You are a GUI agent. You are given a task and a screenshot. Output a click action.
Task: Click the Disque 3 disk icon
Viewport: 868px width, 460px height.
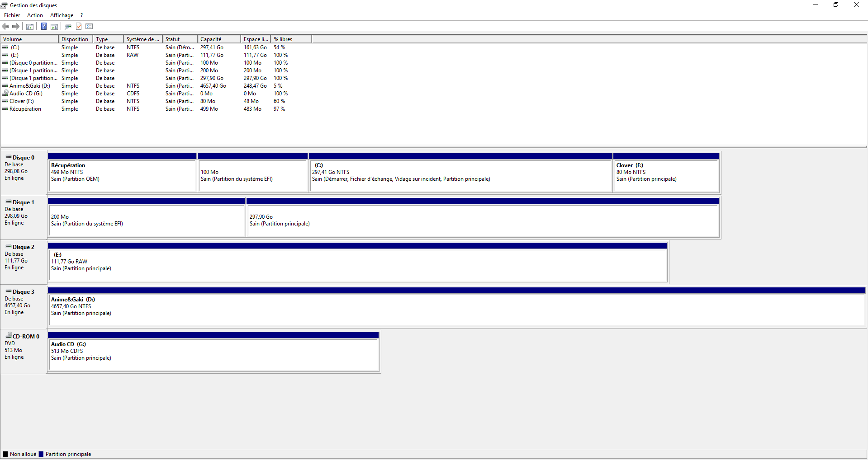9,291
